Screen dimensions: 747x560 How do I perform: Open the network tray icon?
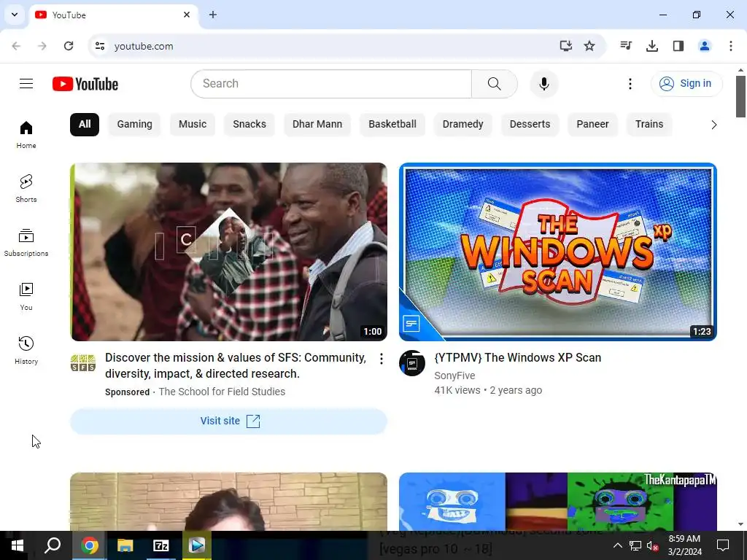point(635,545)
